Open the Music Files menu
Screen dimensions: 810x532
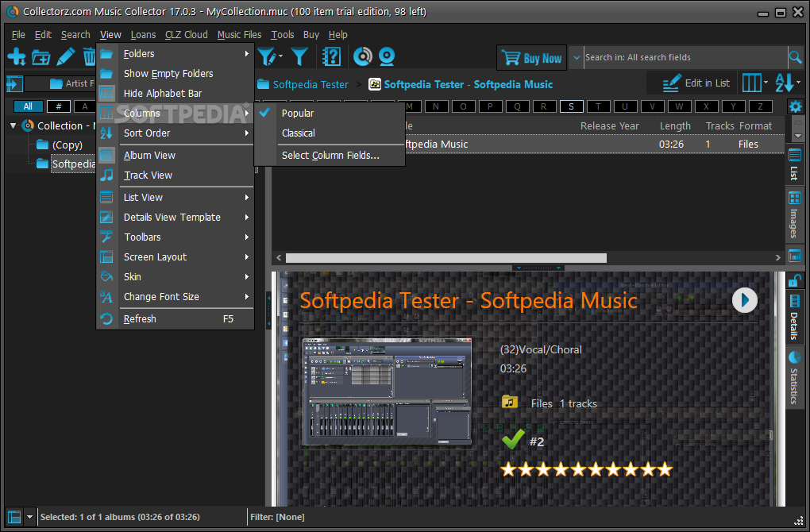(239, 35)
